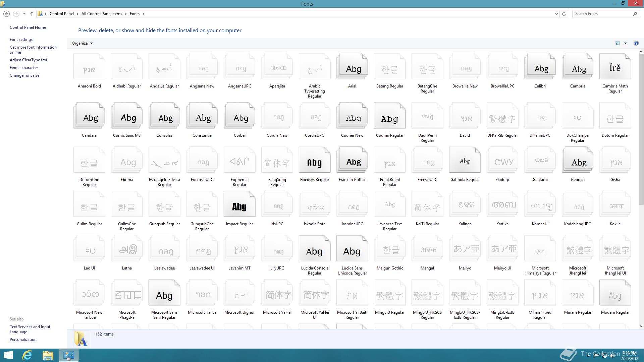Select the Microsoft YaHei font

pyautogui.click(x=277, y=293)
